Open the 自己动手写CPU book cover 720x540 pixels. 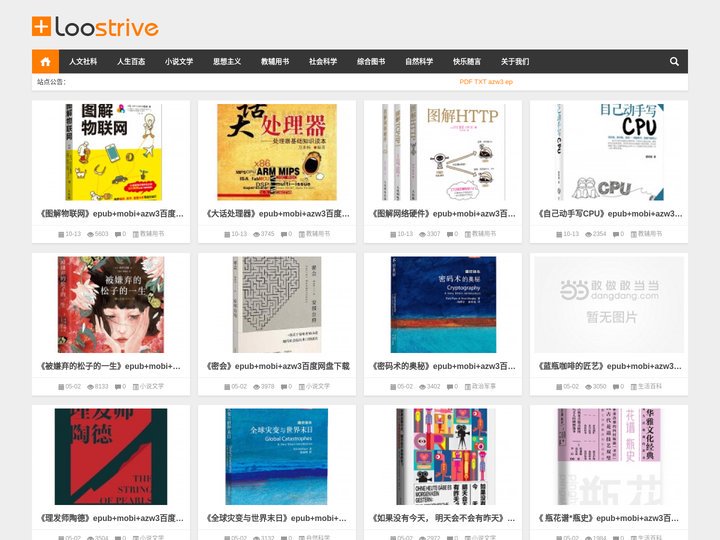(609, 152)
